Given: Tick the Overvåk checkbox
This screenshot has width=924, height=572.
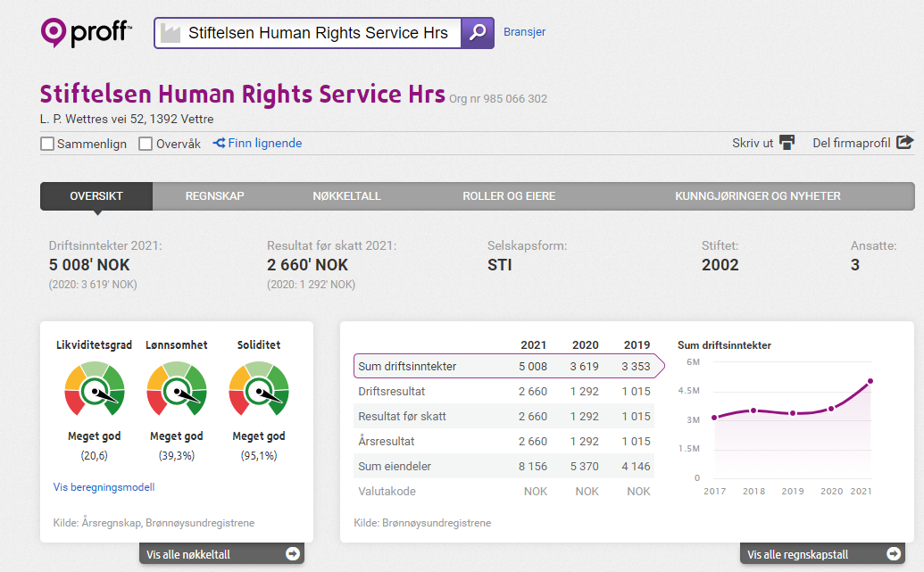Looking at the screenshot, I should click(146, 144).
